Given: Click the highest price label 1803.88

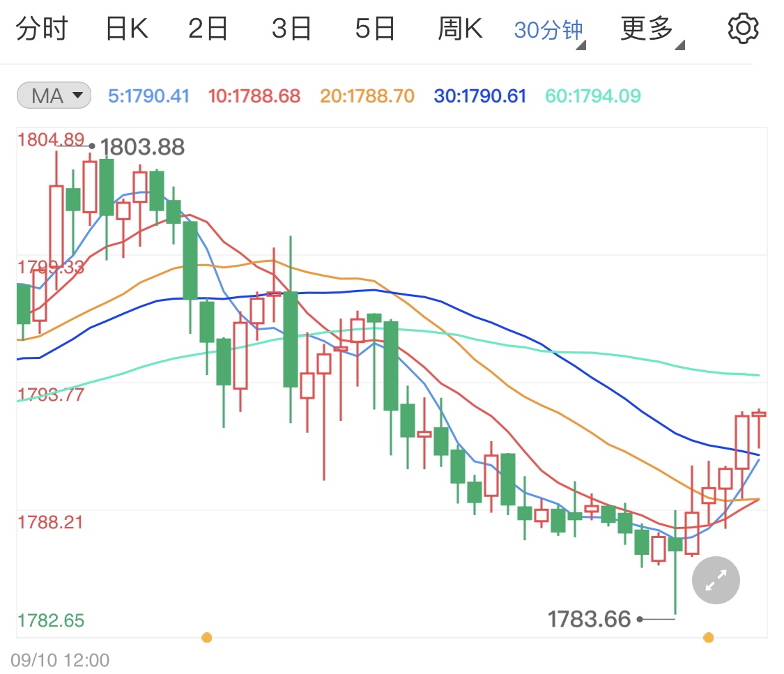Looking at the screenshot, I should [142, 147].
